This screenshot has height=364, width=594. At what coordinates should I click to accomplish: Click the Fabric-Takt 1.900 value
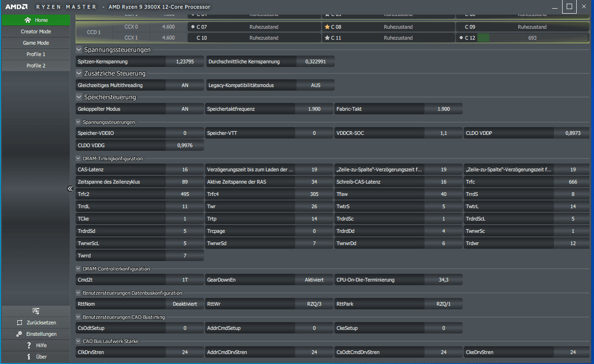[444, 109]
